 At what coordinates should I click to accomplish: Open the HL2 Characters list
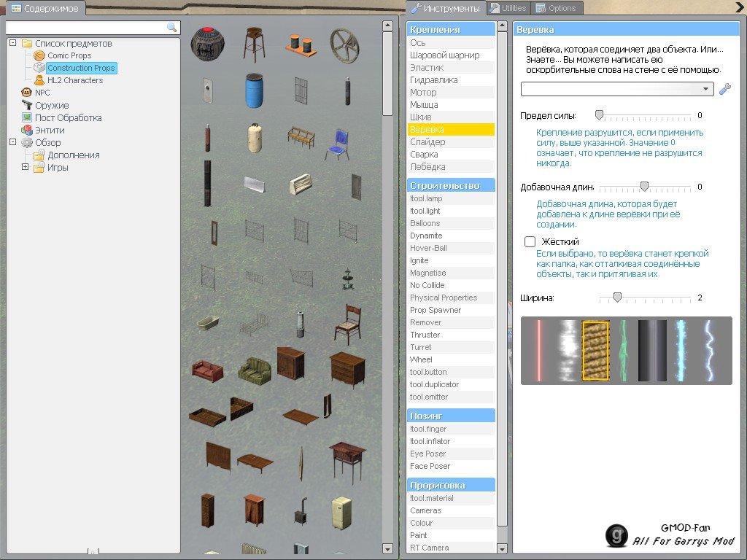(x=75, y=80)
